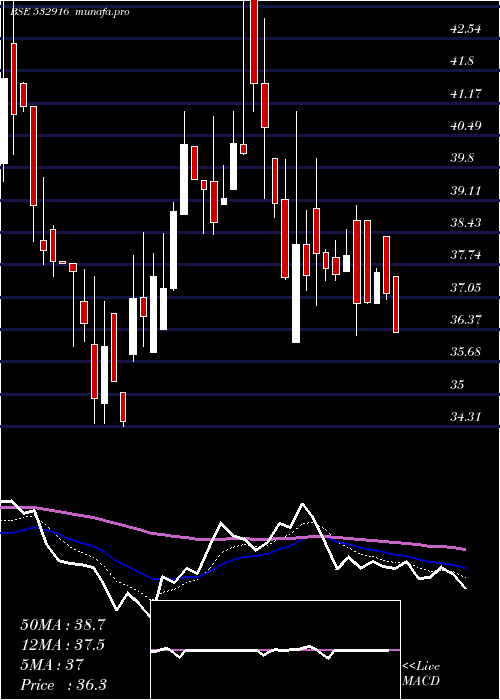Image resolution: width=500 pixels, height=700 pixels.
Task: Click the Price : 36.3 reading
Action: coord(63,685)
